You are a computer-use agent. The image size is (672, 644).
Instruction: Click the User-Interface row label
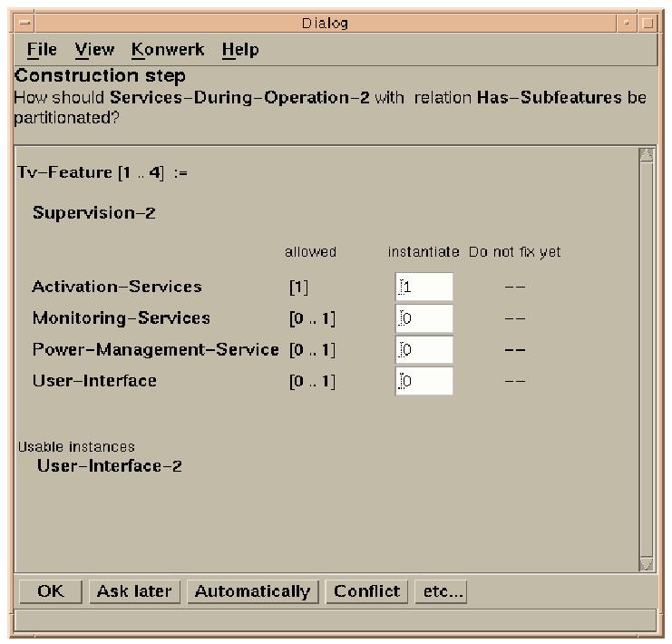point(94,381)
